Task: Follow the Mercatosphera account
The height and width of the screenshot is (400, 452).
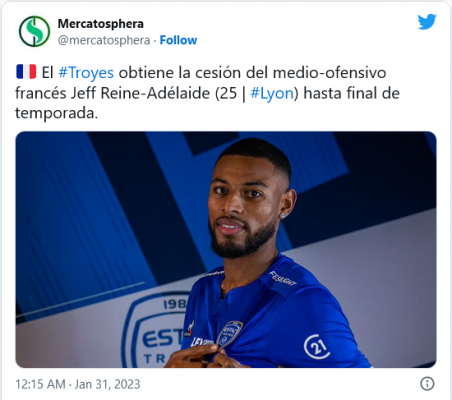Action: tap(178, 40)
